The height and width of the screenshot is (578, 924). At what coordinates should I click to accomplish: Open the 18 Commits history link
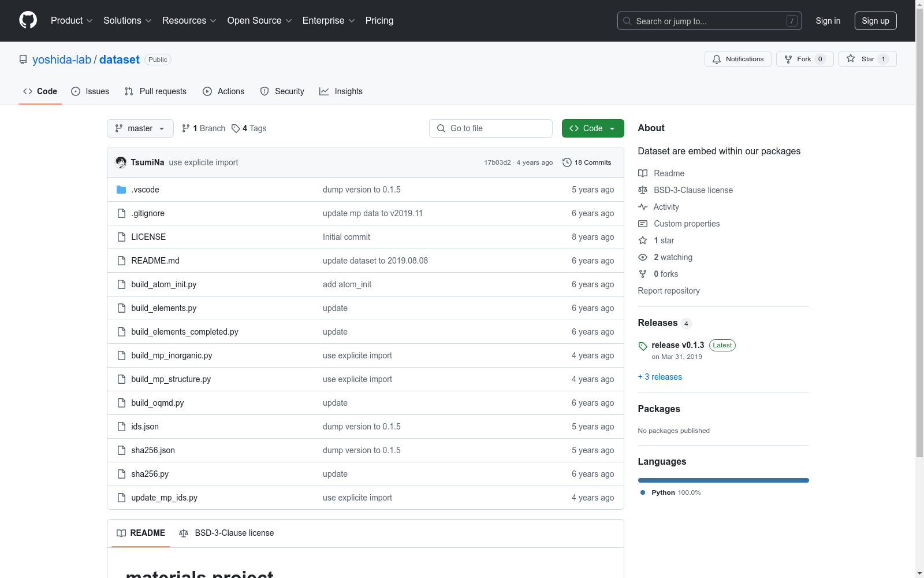point(587,162)
